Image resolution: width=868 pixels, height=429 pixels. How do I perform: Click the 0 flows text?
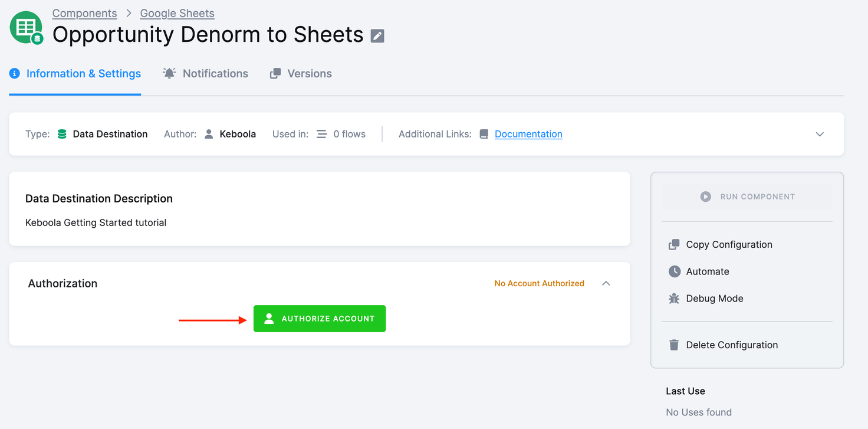click(x=349, y=134)
